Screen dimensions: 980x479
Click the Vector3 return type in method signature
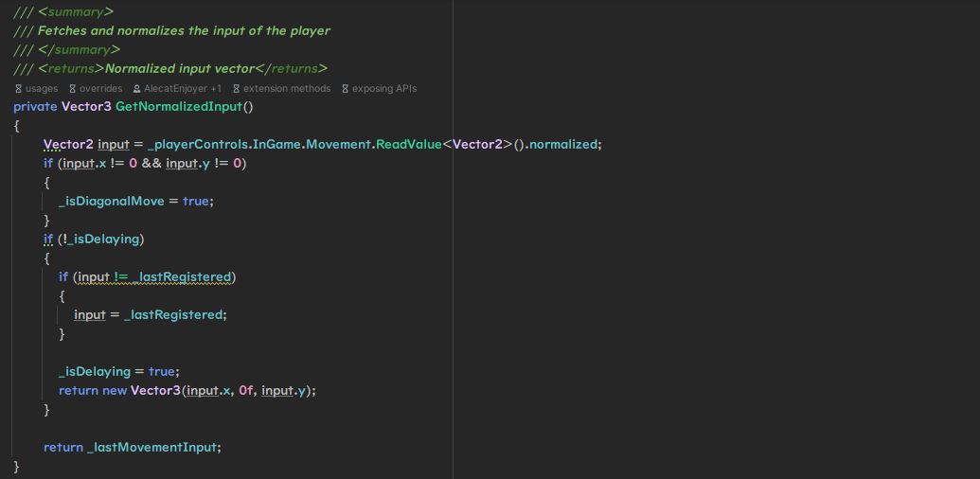(x=86, y=106)
